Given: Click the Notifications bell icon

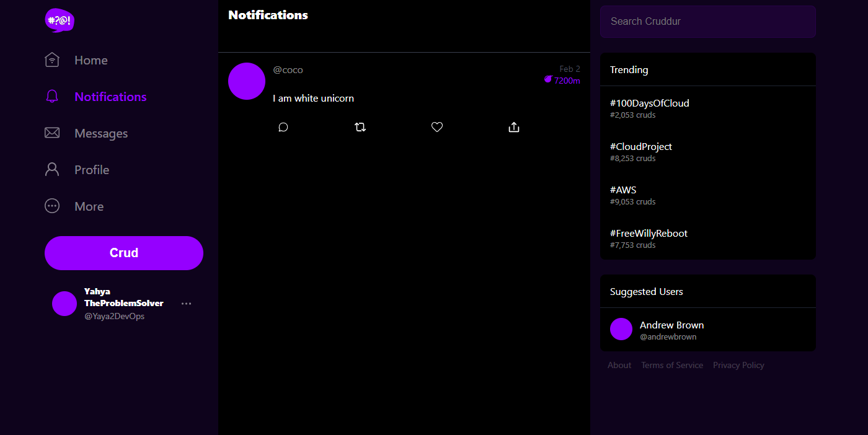Looking at the screenshot, I should click(52, 97).
